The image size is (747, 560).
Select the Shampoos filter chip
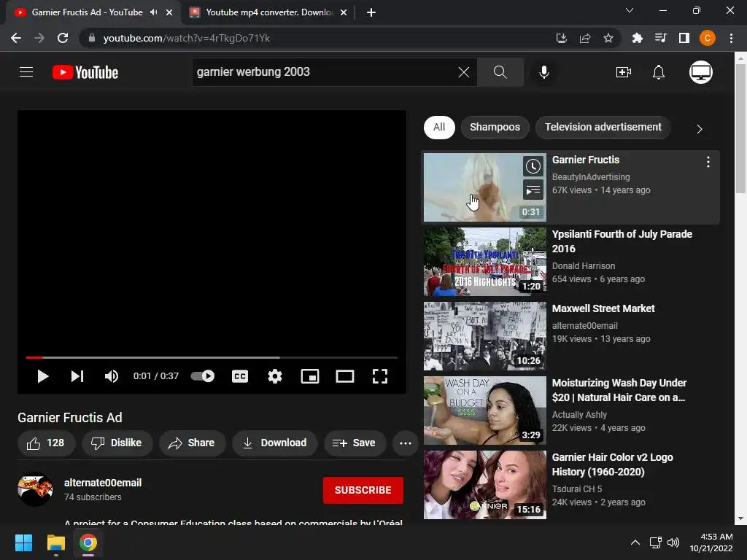point(495,127)
